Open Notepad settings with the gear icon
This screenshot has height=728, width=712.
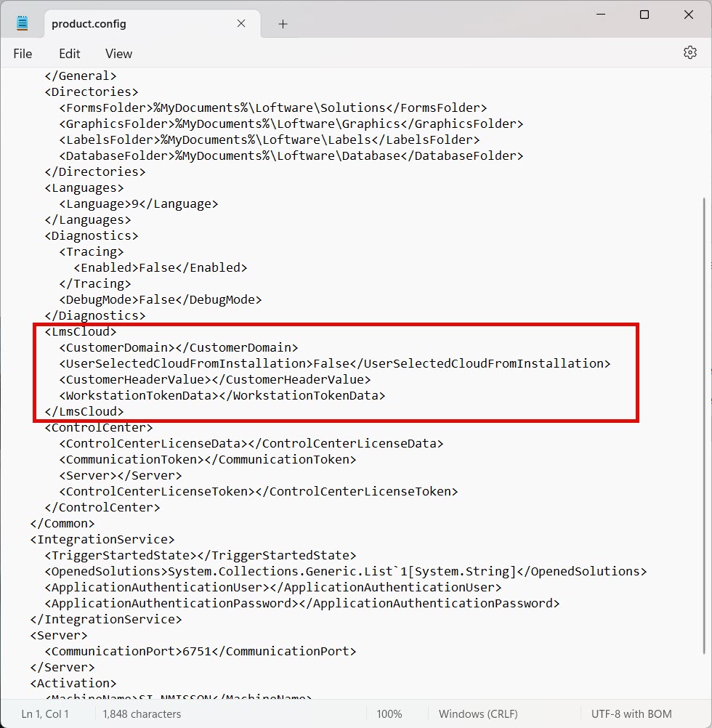(x=689, y=53)
